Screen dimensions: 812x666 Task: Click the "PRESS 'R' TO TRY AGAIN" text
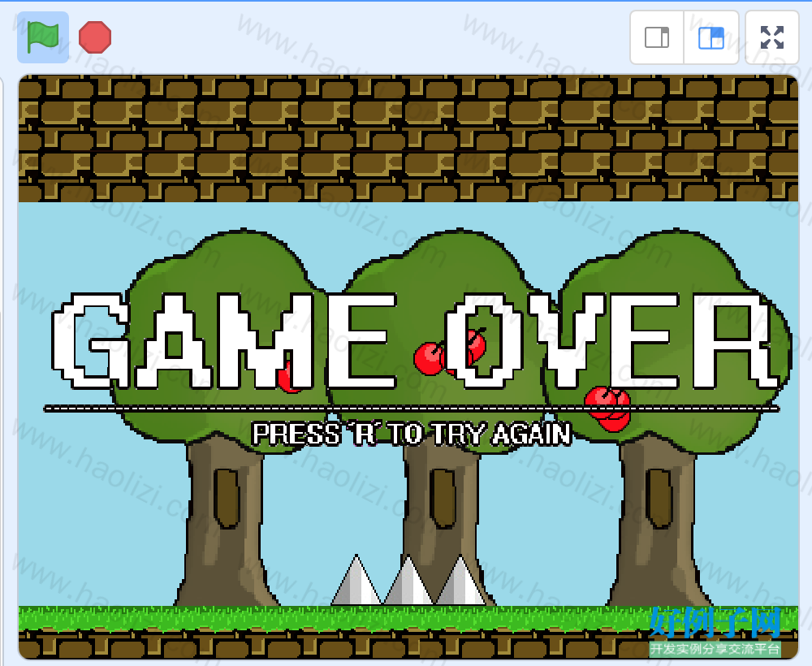click(412, 434)
